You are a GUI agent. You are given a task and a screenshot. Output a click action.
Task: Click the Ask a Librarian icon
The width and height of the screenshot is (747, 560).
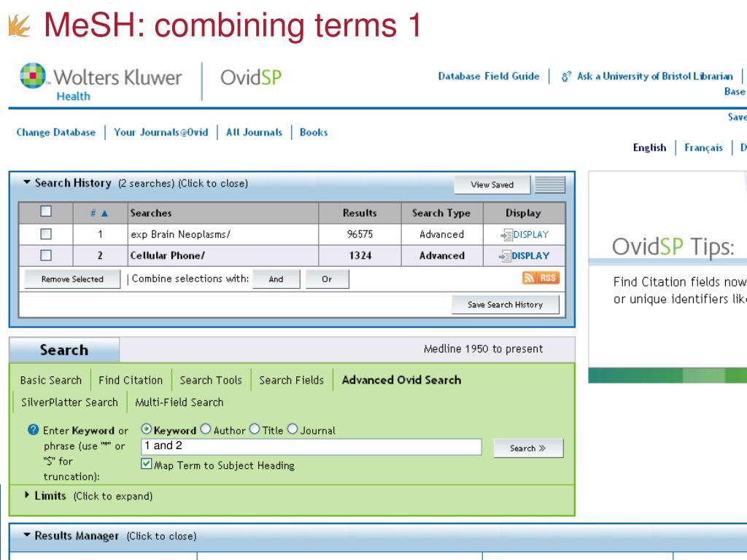point(566,77)
